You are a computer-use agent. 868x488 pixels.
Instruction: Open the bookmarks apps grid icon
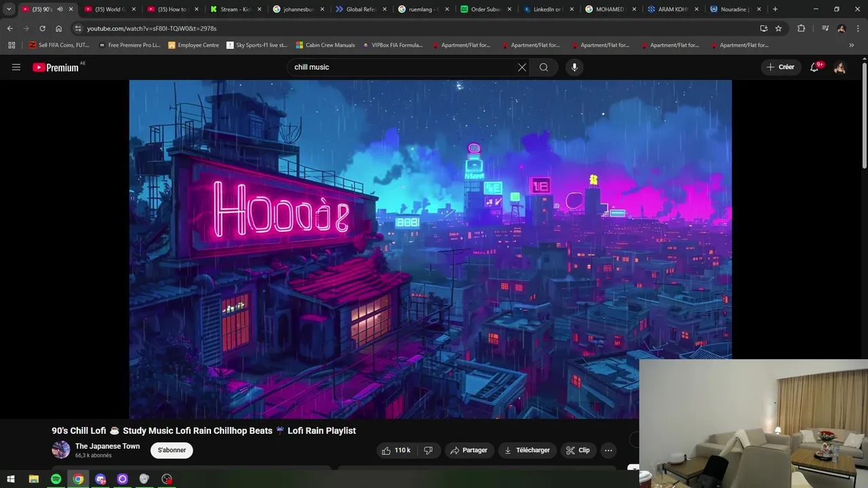(x=12, y=45)
